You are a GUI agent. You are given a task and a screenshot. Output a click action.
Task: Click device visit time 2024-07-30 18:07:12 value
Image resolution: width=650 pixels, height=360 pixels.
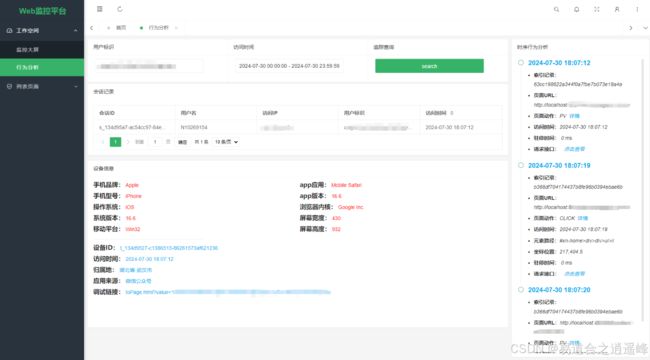coord(149,259)
